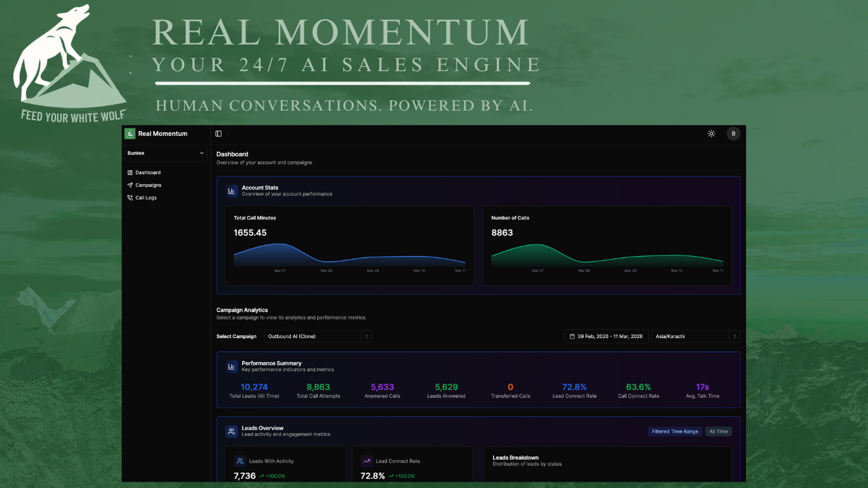Click the Account Stats section title
868x488 pixels.
click(260, 187)
